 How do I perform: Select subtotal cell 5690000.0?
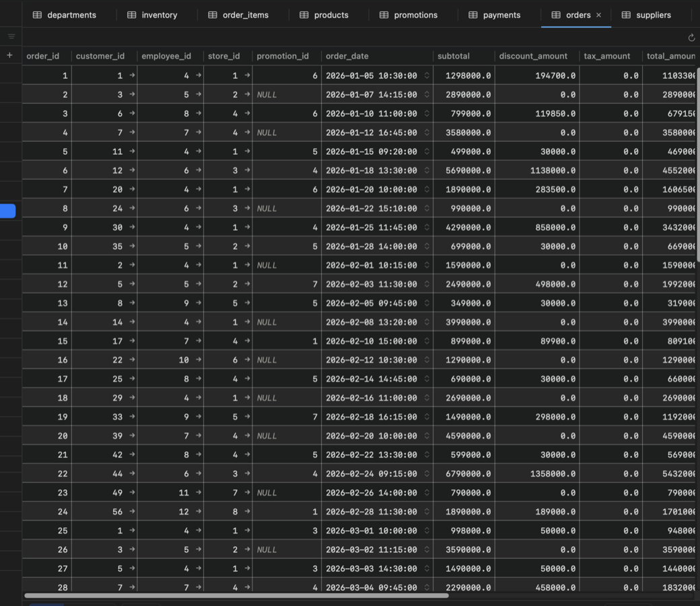tap(464, 170)
